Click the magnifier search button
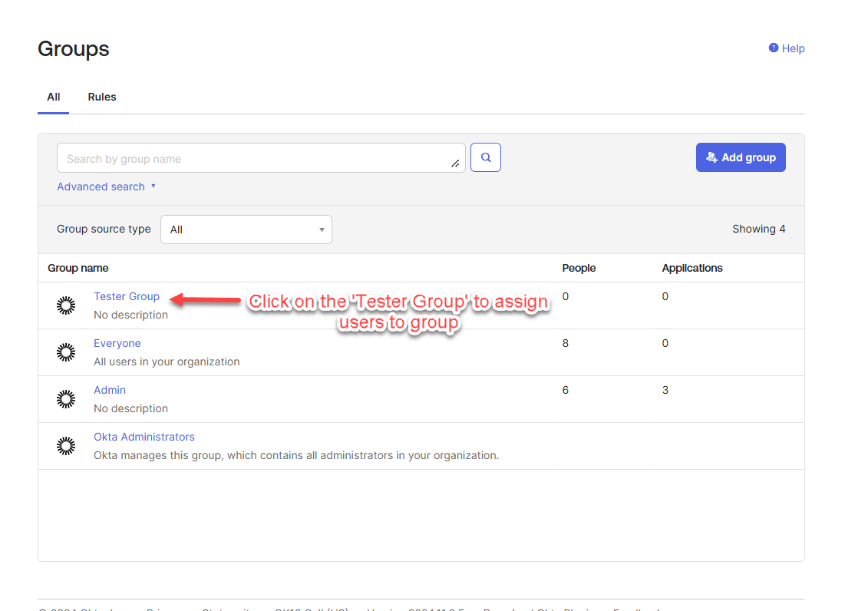 (x=485, y=157)
